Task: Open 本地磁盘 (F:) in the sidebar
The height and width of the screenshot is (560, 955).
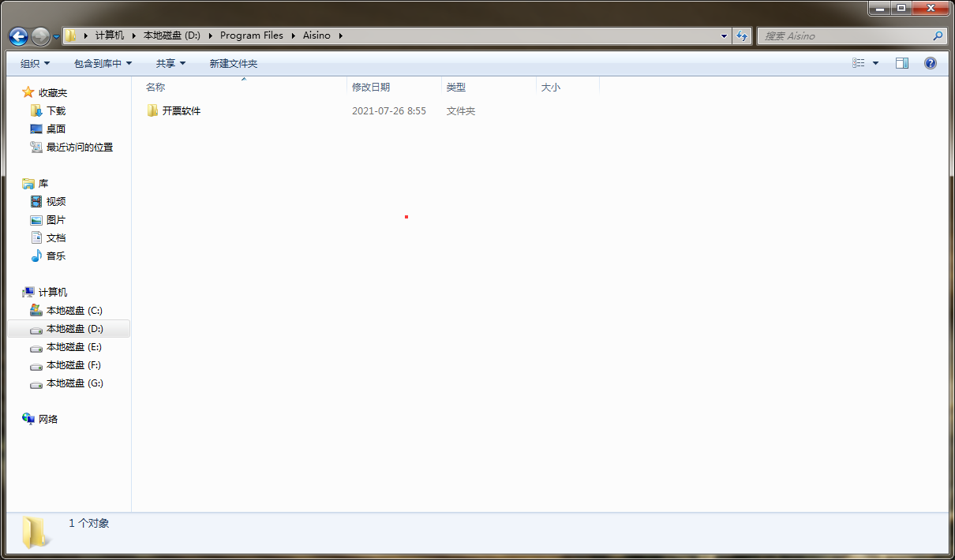Action: [x=74, y=365]
